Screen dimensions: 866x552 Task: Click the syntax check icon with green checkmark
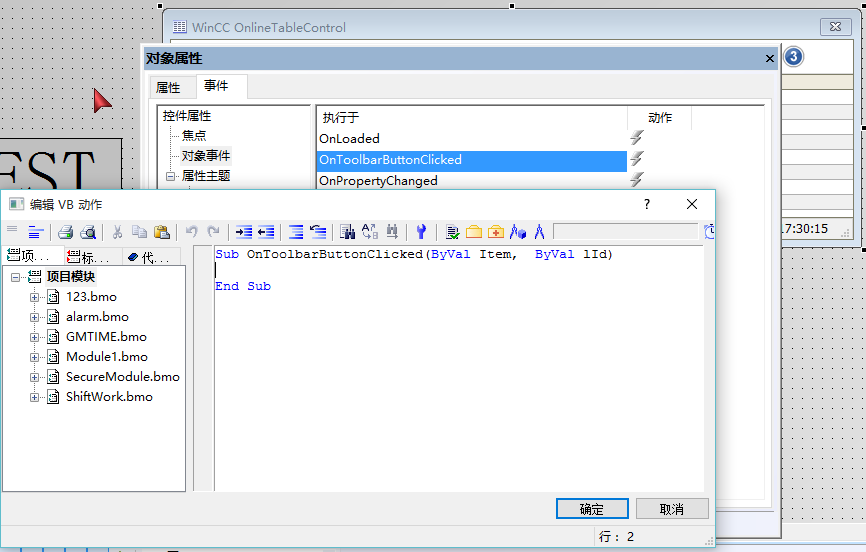pos(452,232)
